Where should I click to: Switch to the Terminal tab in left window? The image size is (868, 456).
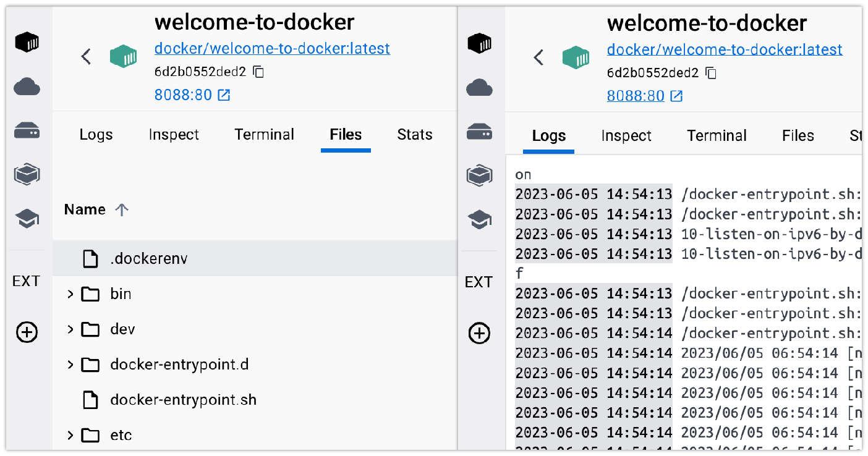click(264, 135)
